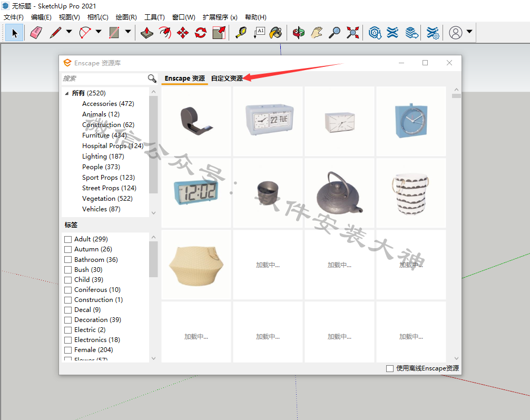Enable the Bathroom (36) tag filter
Screen dimensions: 530x420
click(68, 260)
